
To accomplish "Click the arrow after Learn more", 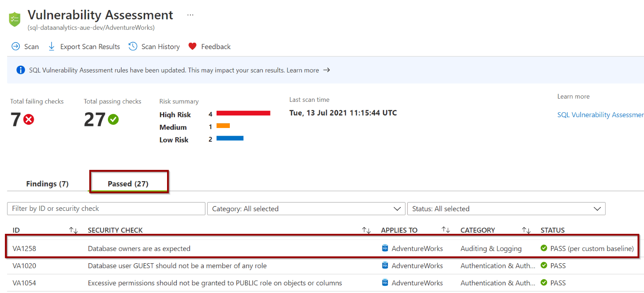I will (x=327, y=70).
